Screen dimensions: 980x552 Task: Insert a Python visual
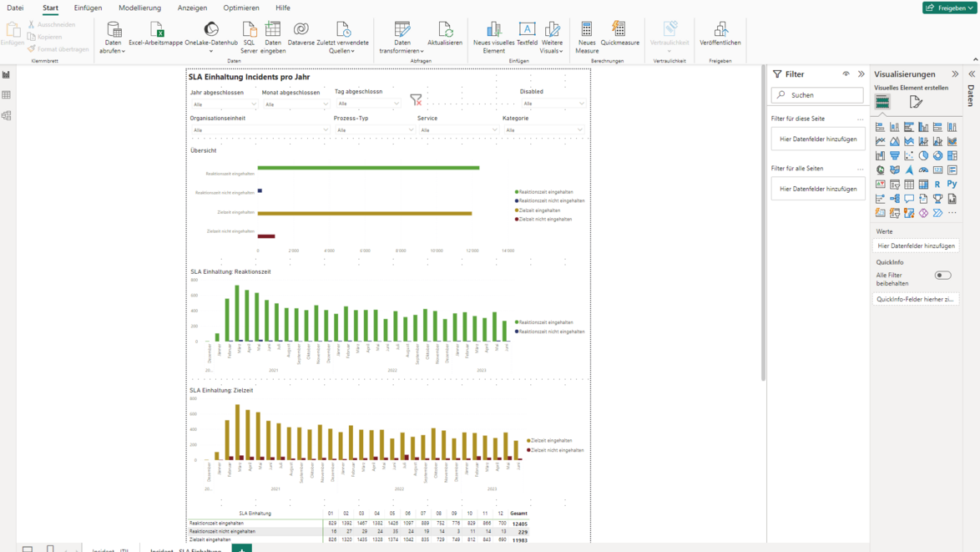coord(951,183)
